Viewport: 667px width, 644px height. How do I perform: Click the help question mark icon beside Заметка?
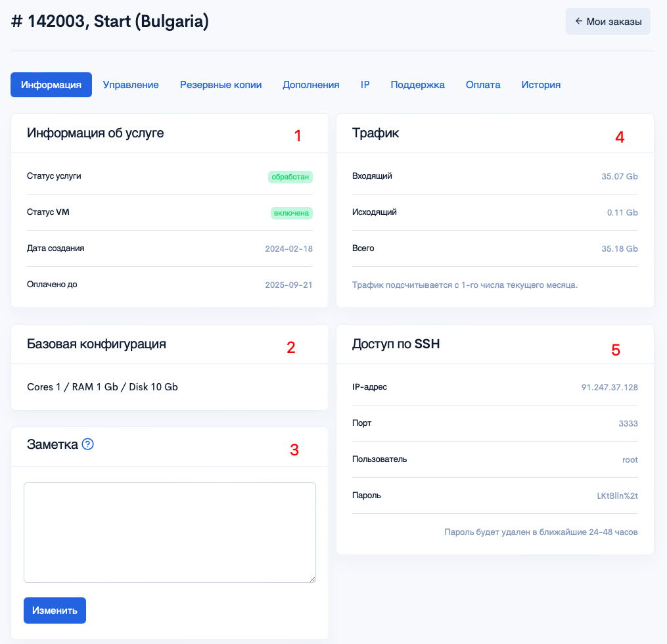pos(87,444)
